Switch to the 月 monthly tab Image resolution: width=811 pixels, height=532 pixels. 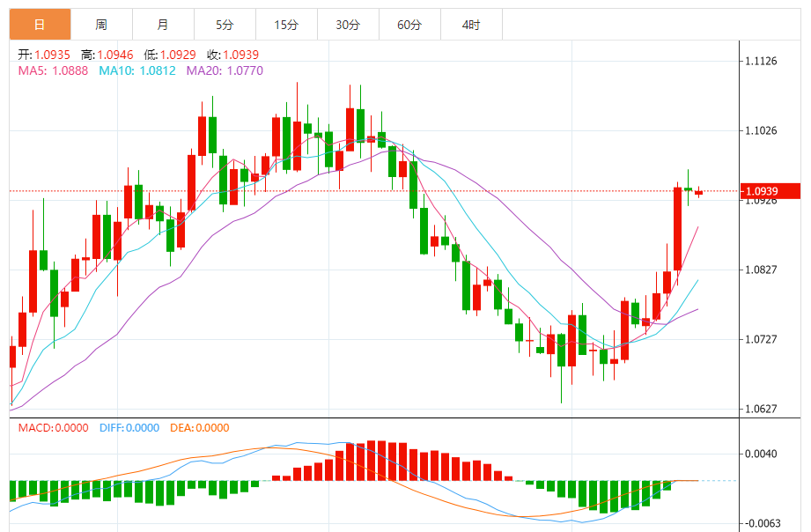tap(163, 25)
